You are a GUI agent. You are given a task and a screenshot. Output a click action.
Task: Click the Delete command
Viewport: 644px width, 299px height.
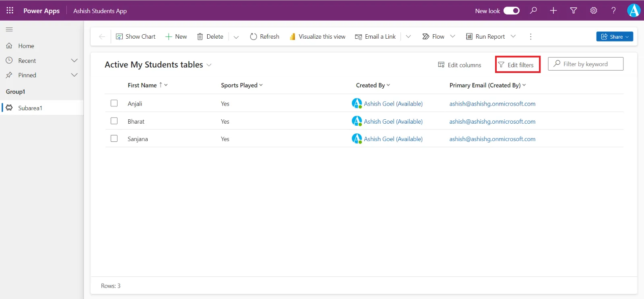click(x=210, y=37)
